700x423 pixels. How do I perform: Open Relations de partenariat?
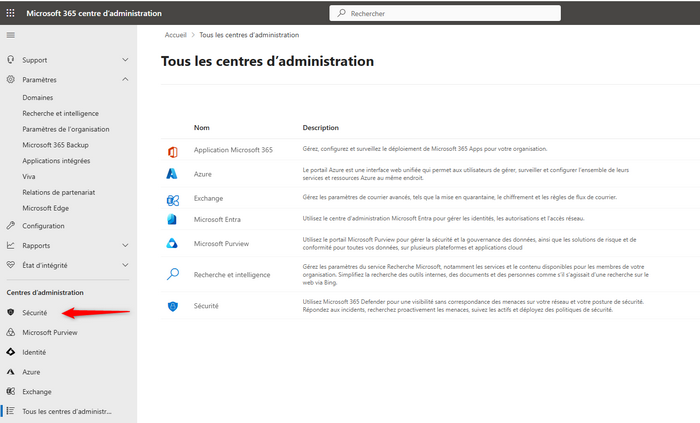[58, 192]
